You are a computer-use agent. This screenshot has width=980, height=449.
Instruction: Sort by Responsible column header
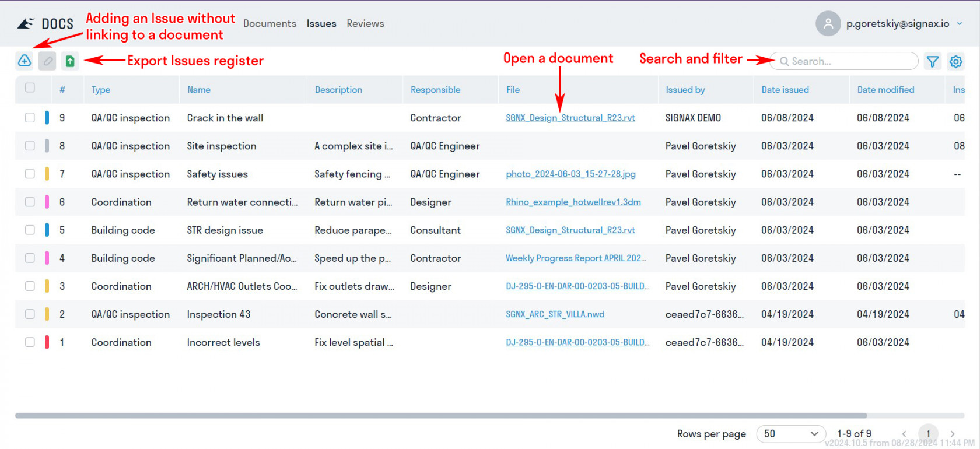tap(435, 90)
